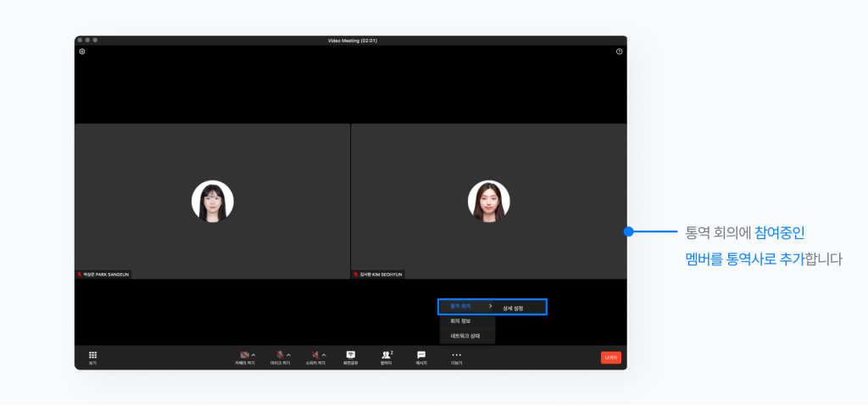
Task: Click the 더보기 three-dots icon
Action: point(456,355)
